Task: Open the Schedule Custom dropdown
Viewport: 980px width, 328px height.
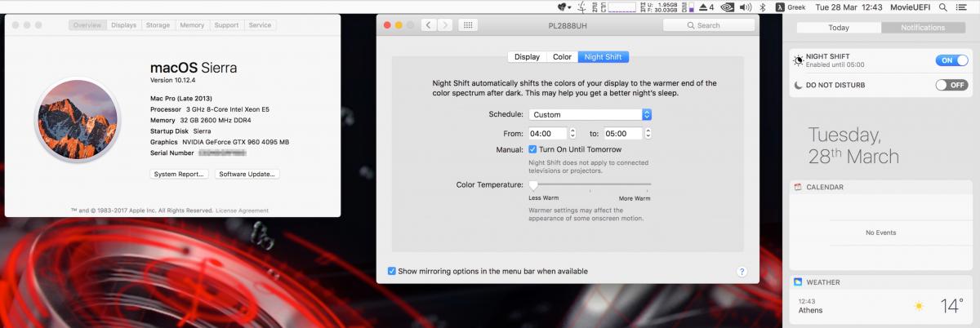Action: 590,114
